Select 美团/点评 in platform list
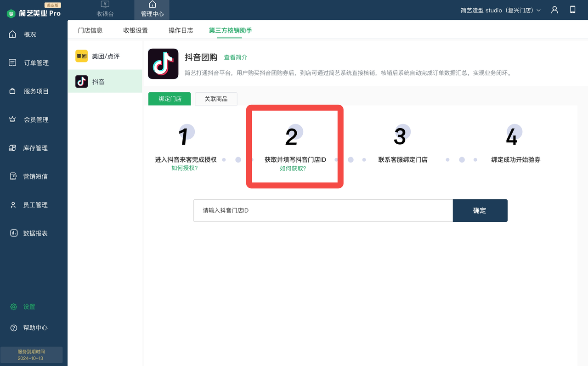The width and height of the screenshot is (588, 366). tap(105, 56)
